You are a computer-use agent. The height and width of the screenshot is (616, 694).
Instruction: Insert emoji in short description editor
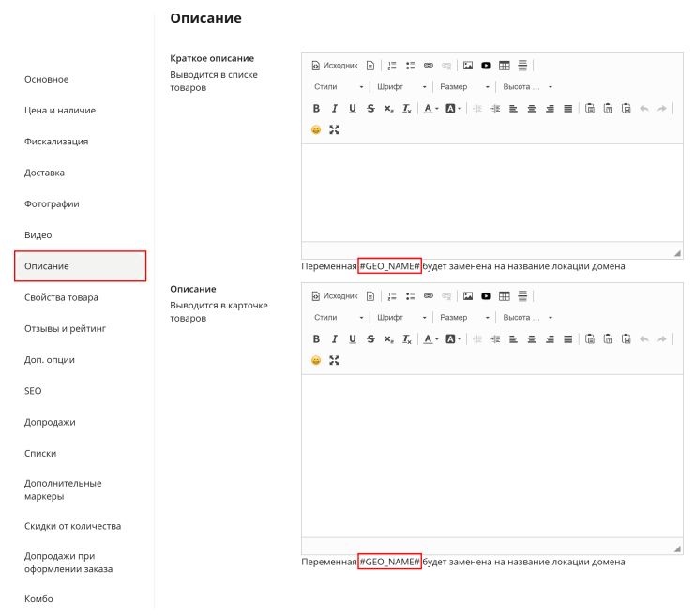[316, 129]
